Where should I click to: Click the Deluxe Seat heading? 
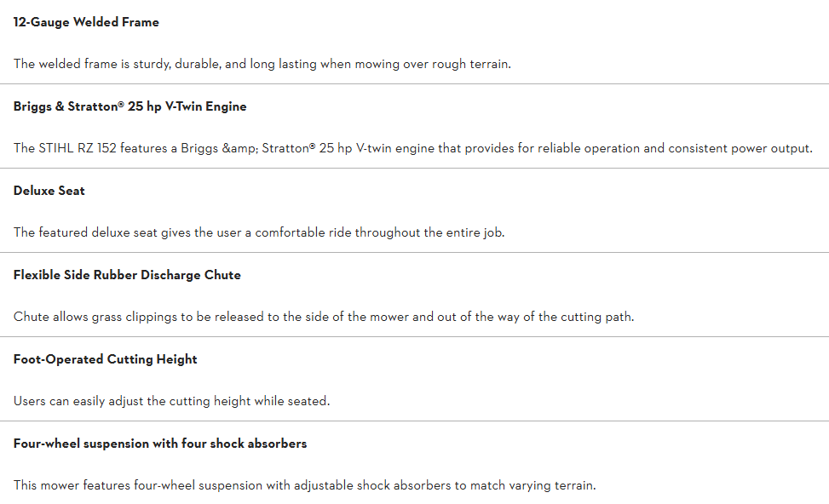point(49,192)
